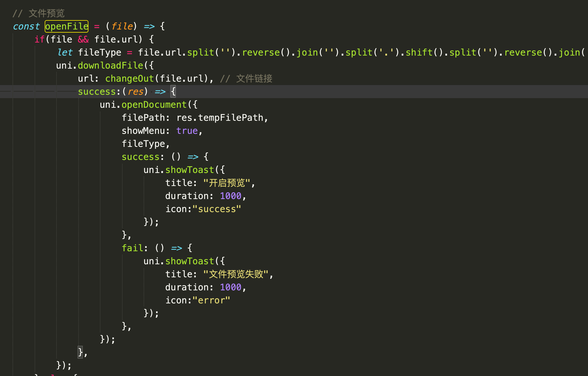Viewport: 588px width, 376px height.
Task: Click the res parameter on highlighted line
Action: [135, 92]
